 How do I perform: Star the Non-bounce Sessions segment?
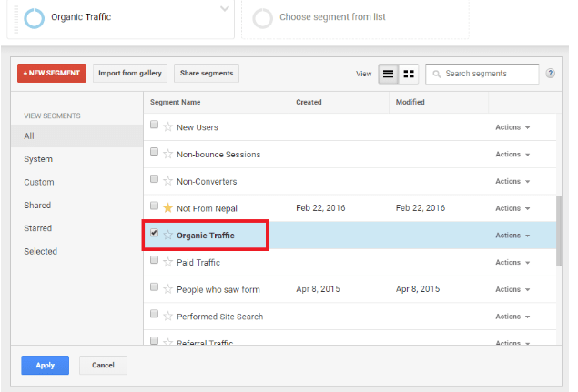(x=167, y=155)
